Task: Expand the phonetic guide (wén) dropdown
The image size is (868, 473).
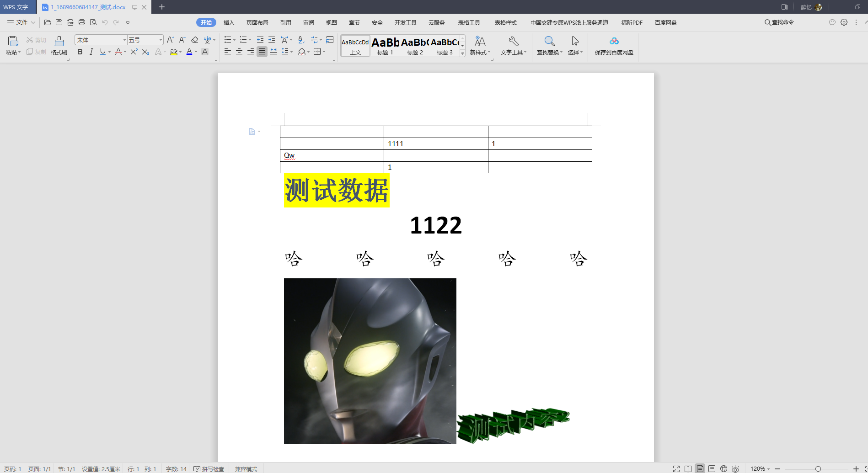Action: coord(214,40)
